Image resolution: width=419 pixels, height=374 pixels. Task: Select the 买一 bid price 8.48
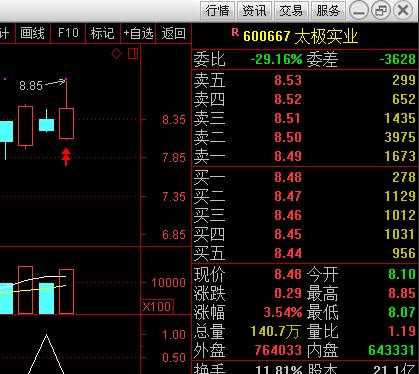pos(288,177)
